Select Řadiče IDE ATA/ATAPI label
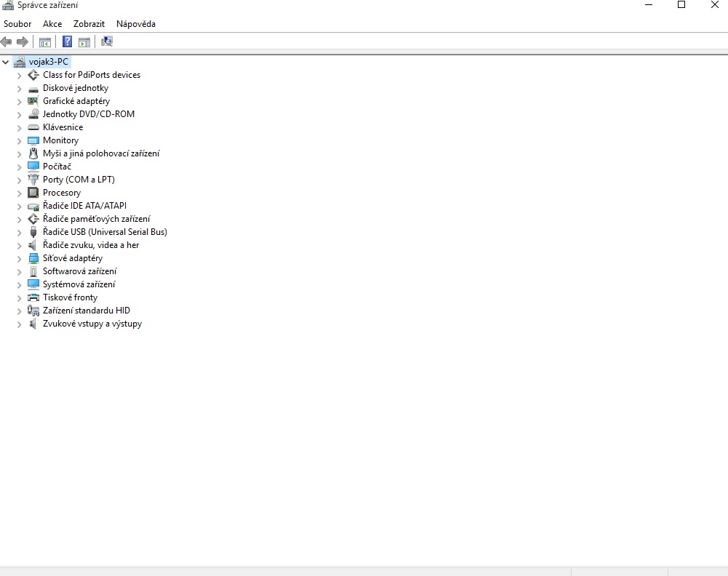The height and width of the screenshot is (576, 728). coord(84,206)
